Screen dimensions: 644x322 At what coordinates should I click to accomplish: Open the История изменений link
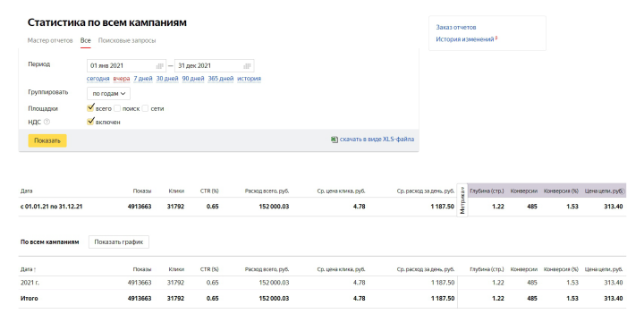point(465,39)
